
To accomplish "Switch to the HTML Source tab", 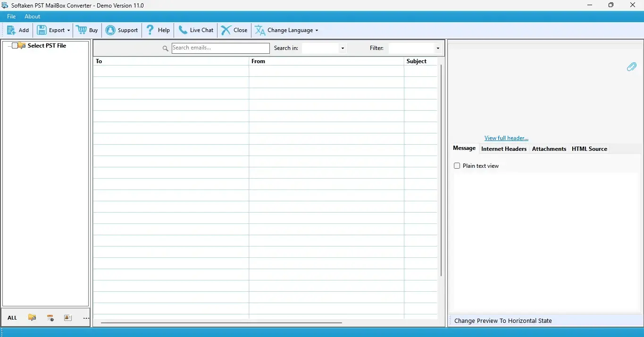I will (x=589, y=149).
